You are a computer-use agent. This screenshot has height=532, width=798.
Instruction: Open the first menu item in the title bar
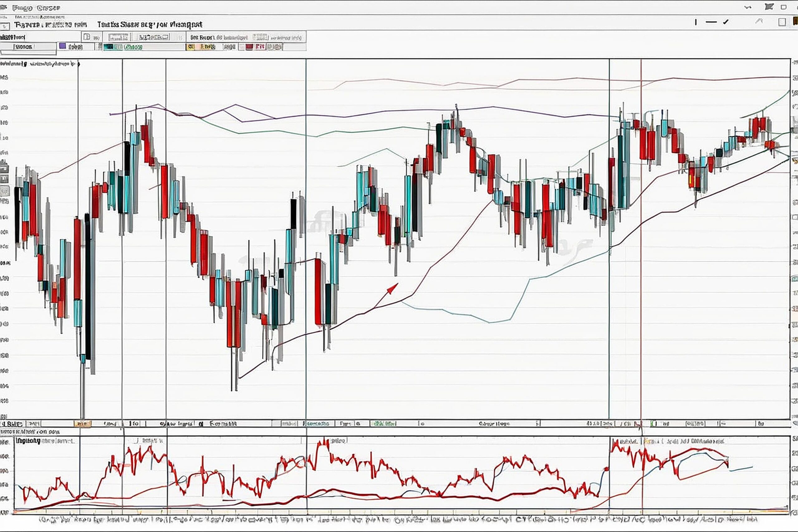point(22,8)
